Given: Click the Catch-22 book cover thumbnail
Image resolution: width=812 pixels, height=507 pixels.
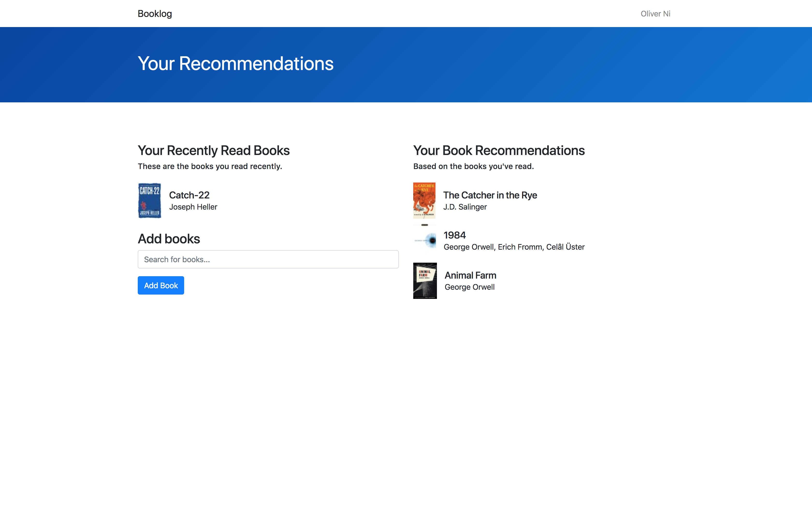Looking at the screenshot, I should [x=150, y=201].
